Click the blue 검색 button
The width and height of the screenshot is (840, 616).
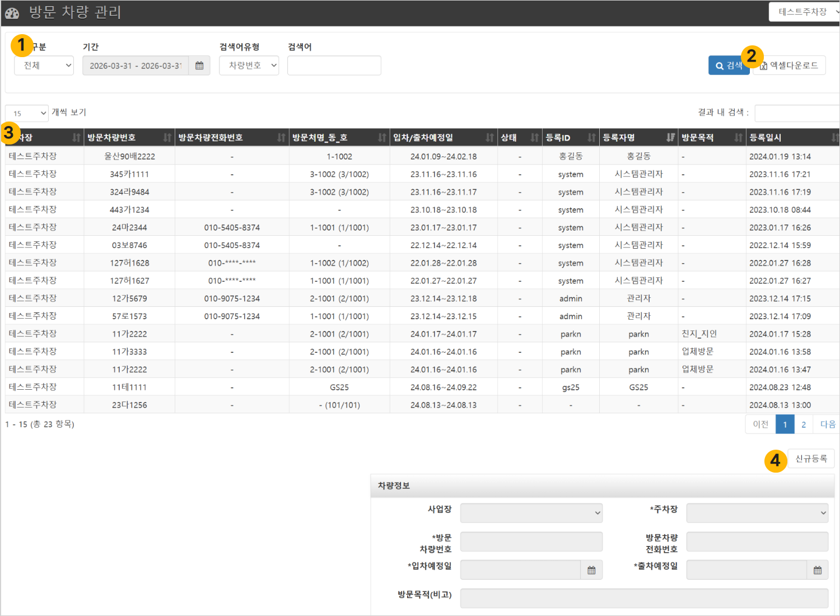[729, 66]
